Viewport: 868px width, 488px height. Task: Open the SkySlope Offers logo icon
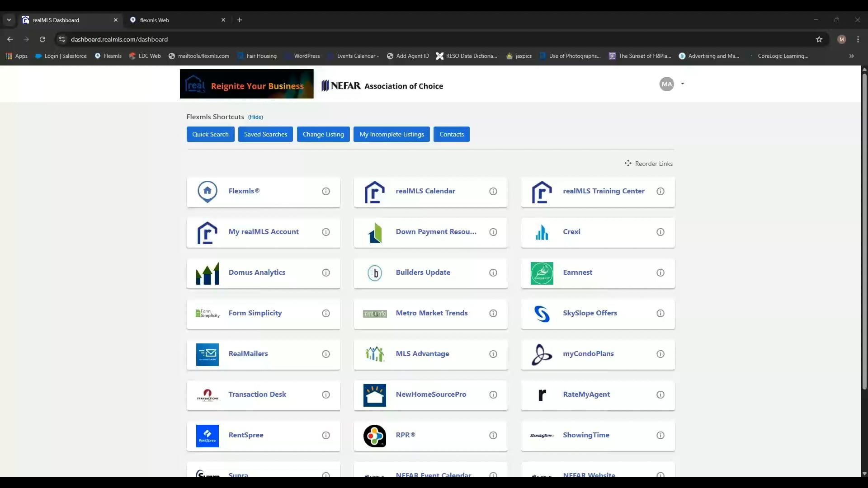click(x=542, y=313)
